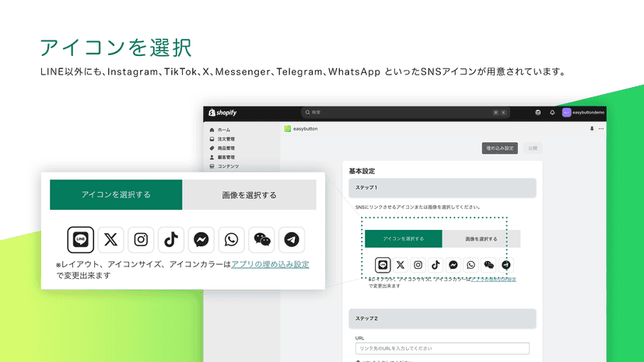Select the TikTok icon in the enlarged panel

[171, 240]
